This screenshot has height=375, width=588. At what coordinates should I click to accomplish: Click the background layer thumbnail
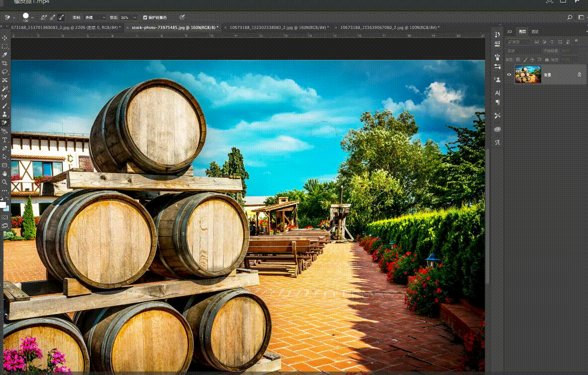pos(528,74)
